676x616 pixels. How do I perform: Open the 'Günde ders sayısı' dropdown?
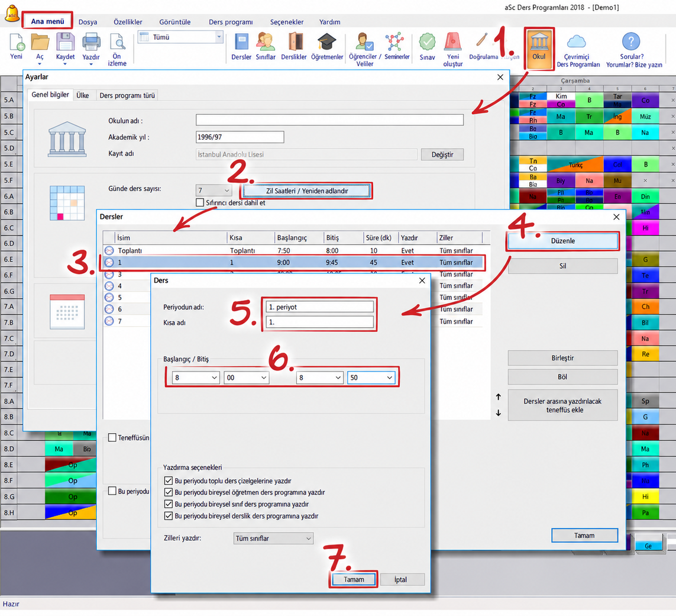click(x=214, y=190)
